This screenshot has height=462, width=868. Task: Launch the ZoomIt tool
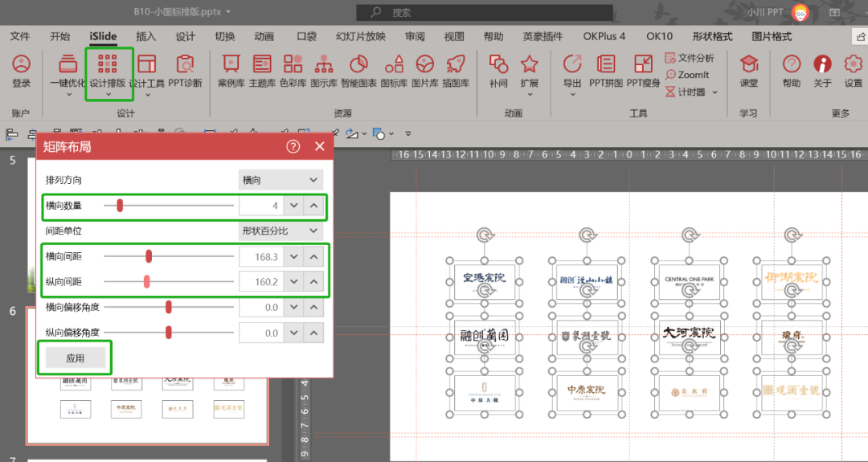(687, 75)
